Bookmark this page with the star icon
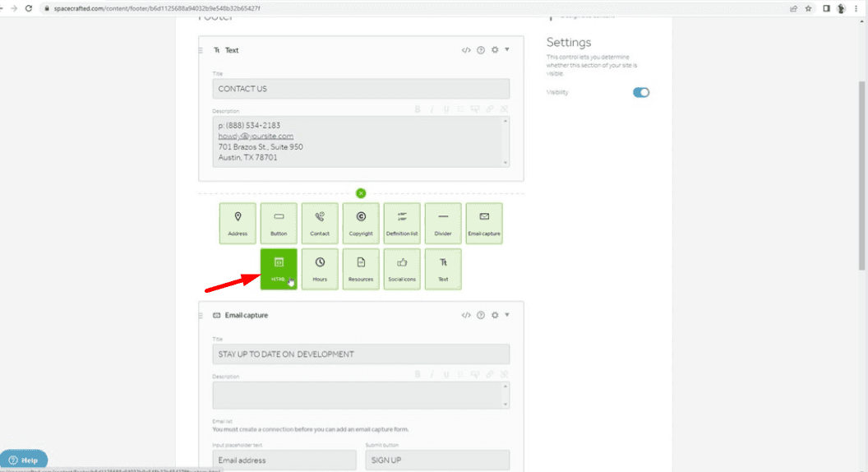Viewport: 868px width, 472px height. 808,8
